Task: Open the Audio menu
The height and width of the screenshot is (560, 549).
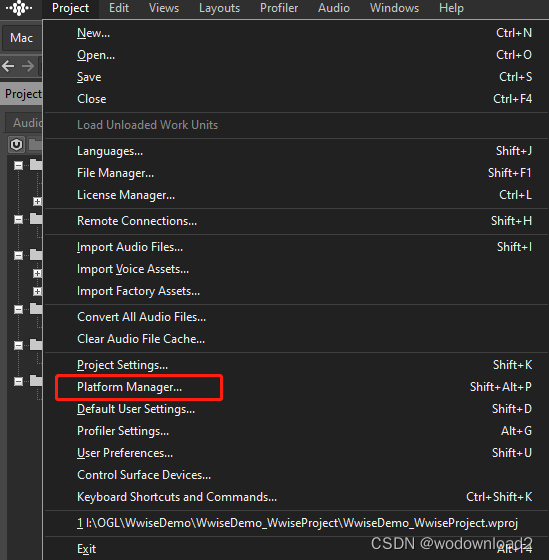Action: 334,8
